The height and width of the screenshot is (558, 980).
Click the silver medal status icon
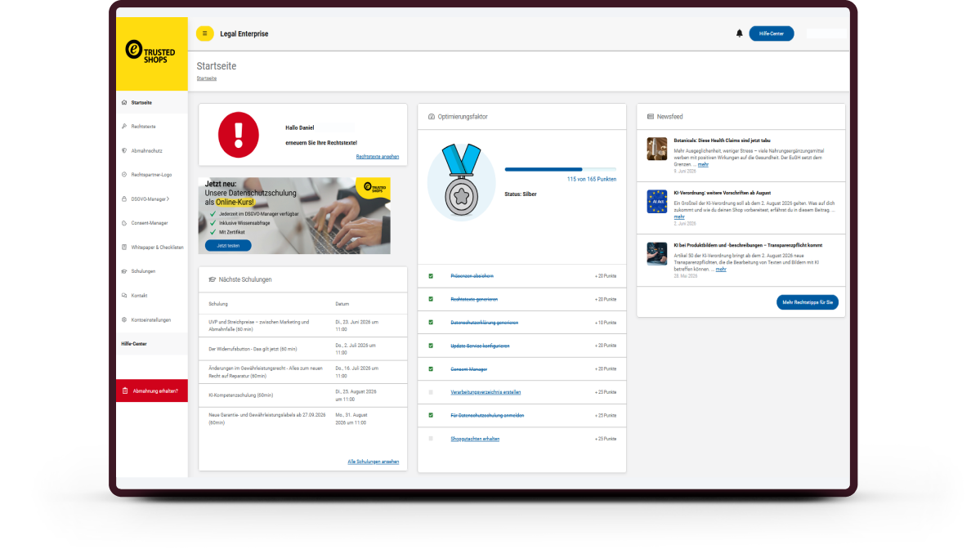coord(461,181)
